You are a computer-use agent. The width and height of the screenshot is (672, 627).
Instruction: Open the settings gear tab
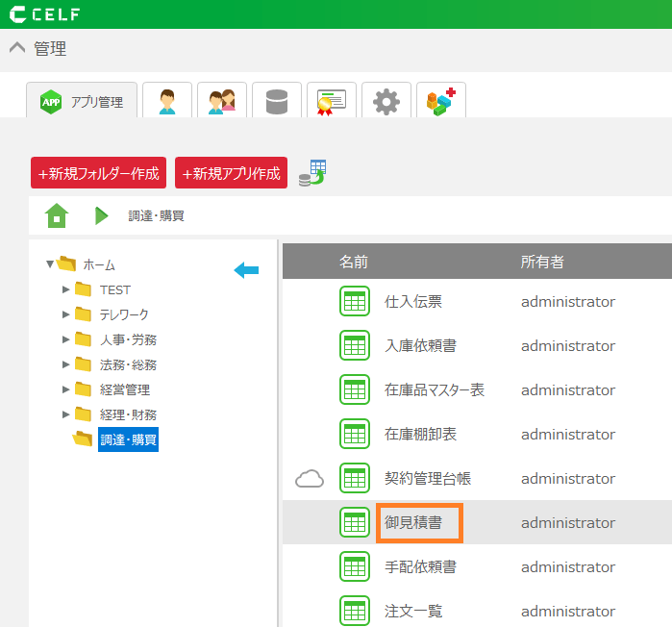[386, 101]
